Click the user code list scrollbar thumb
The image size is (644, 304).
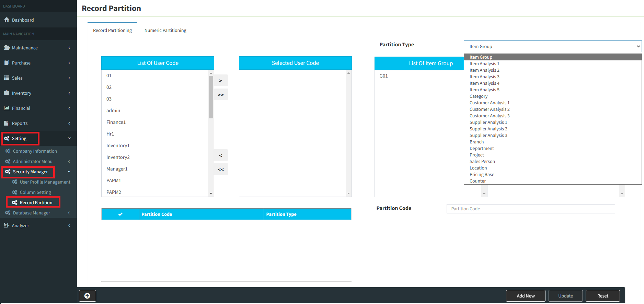pyautogui.click(x=211, y=97)
